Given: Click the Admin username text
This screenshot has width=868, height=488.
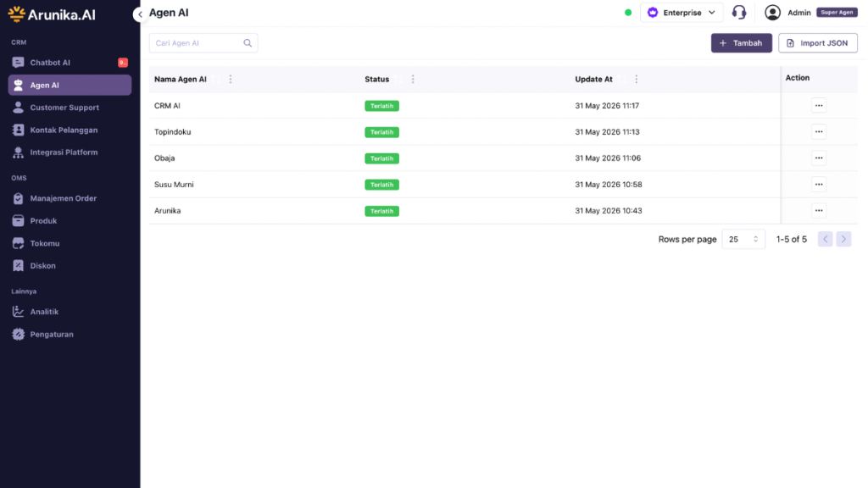Looking at the screenshot, I should coord(798,13).
